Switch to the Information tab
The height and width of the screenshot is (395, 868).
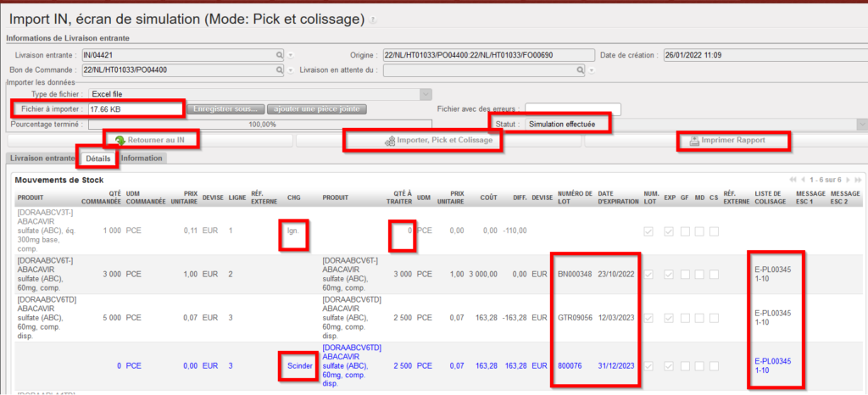coord(142,158)
